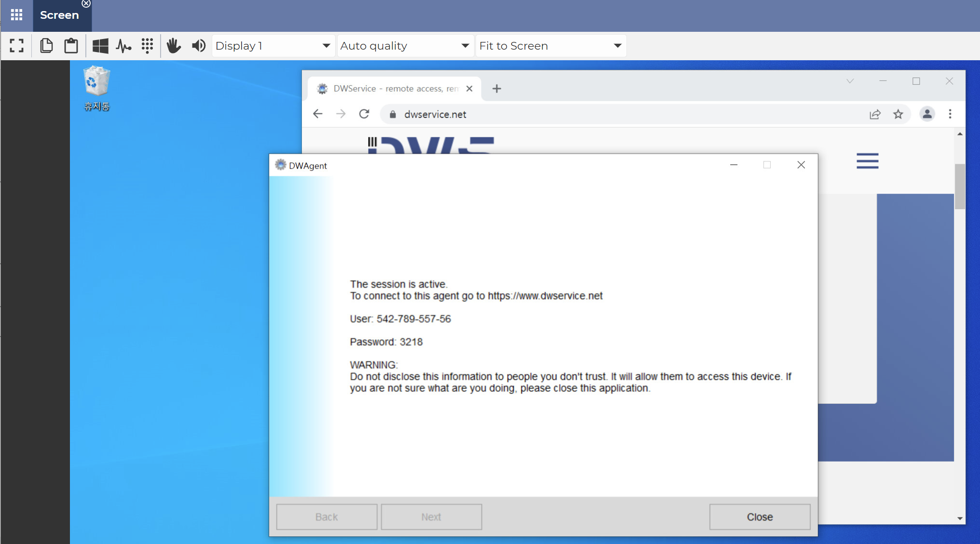Viewport: 980px width, 544px height.
Task: Click the browser vertical scrollbar thumb
Action: (x=960, y=186)
